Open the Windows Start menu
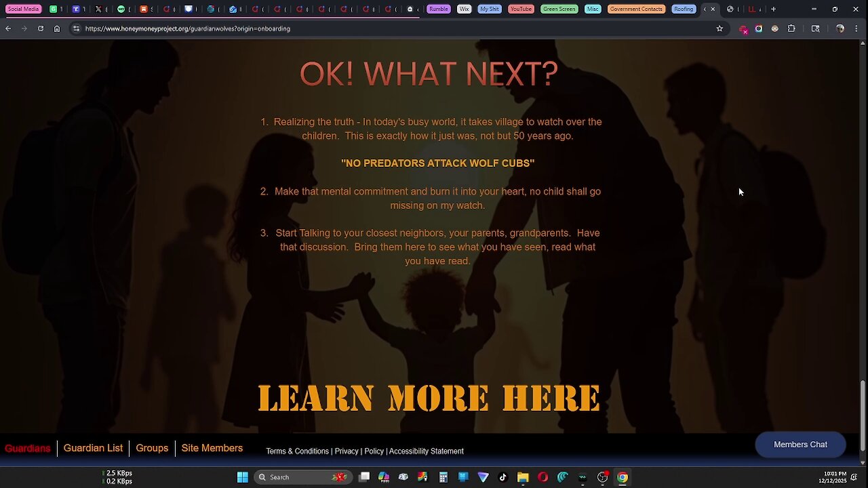868x488 pixels. [242, 477]
